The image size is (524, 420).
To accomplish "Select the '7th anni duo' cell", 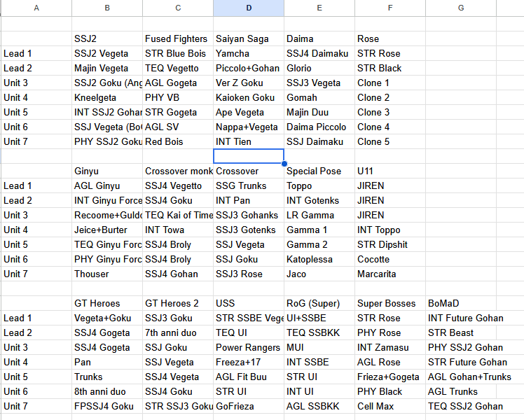I will click(178, 332).
